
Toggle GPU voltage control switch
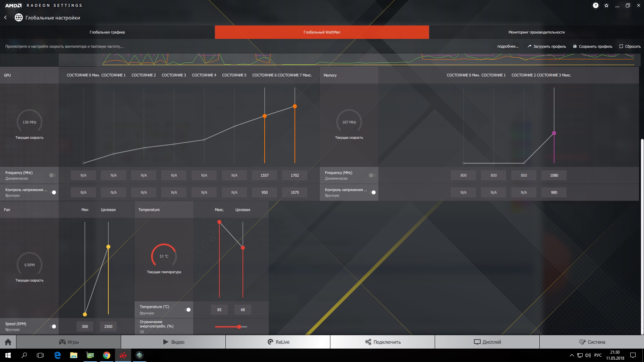pos(53,192)
